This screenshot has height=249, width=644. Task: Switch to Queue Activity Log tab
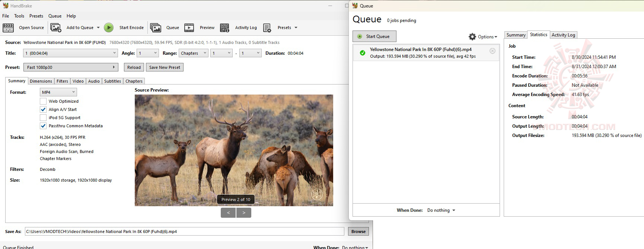(563, 35)
